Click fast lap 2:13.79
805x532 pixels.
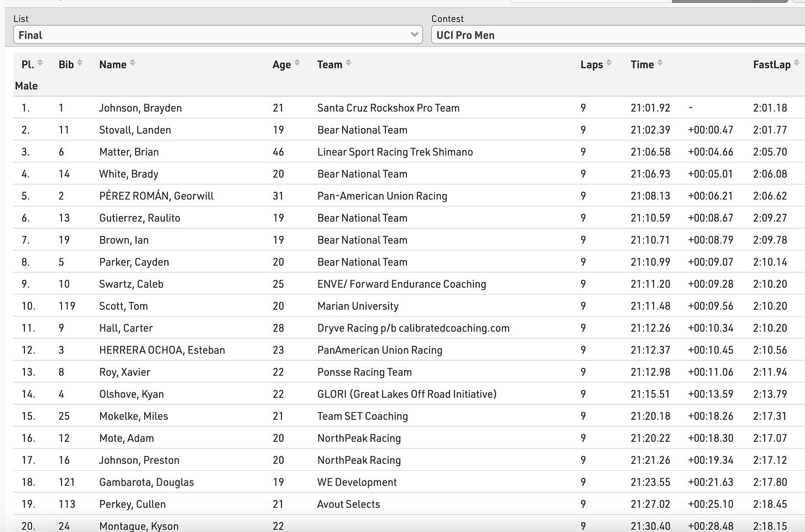point(770,394)
